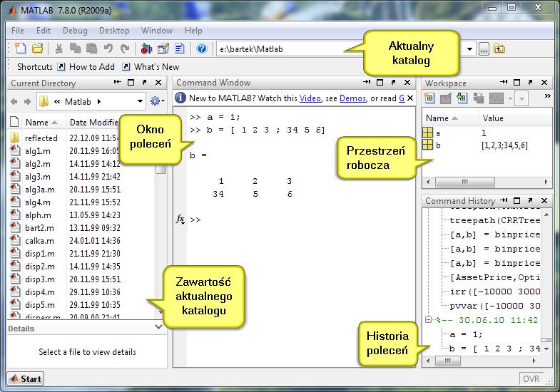Open the Help menu

(x=193, y=31)
